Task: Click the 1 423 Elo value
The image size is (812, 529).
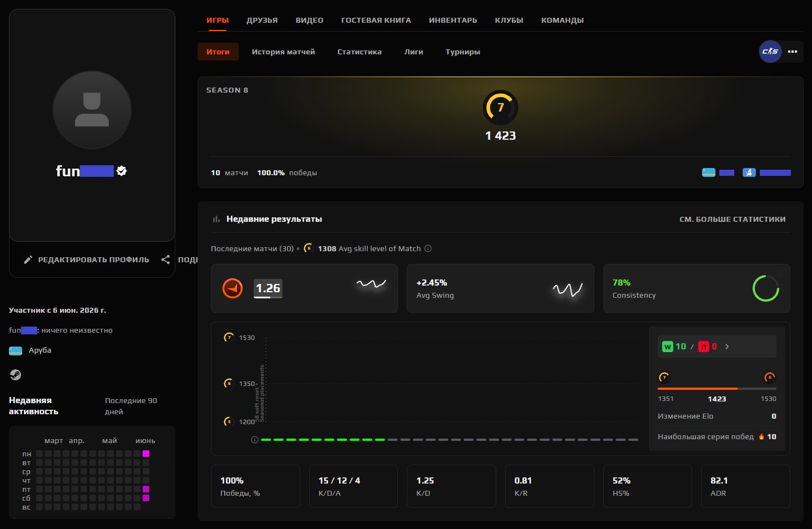Action: tap(501, 136)
